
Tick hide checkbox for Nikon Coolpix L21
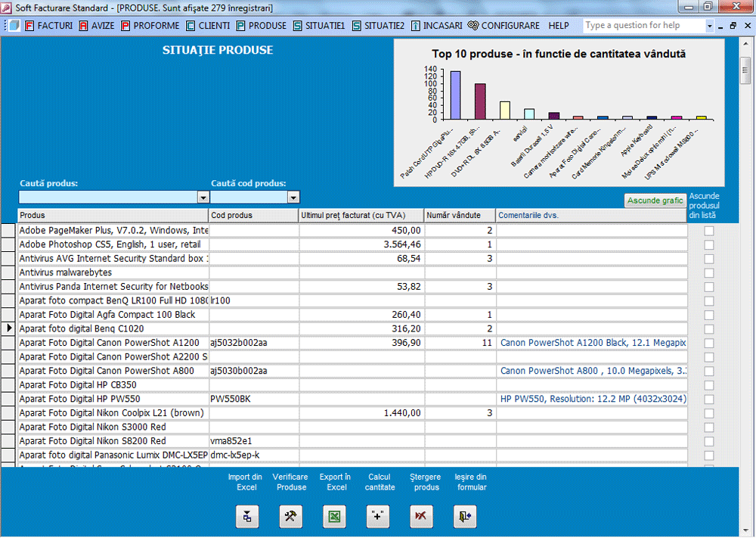point(709,413)
